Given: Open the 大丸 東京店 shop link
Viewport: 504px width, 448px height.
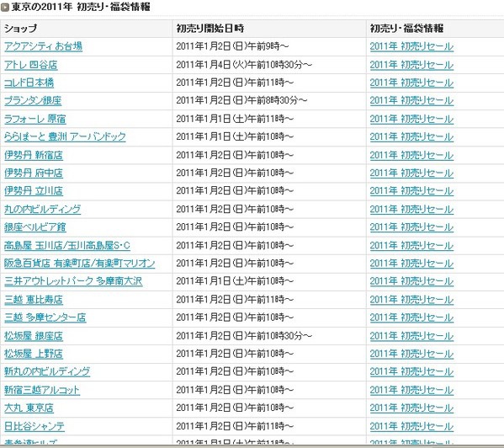Looking at the screenshot, I should click(x=29, y=408).
